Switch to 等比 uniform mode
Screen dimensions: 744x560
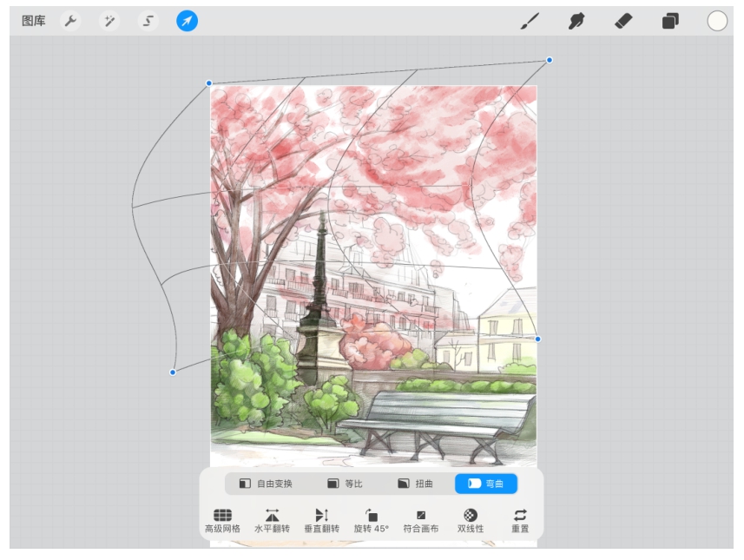tap(345, 484)
